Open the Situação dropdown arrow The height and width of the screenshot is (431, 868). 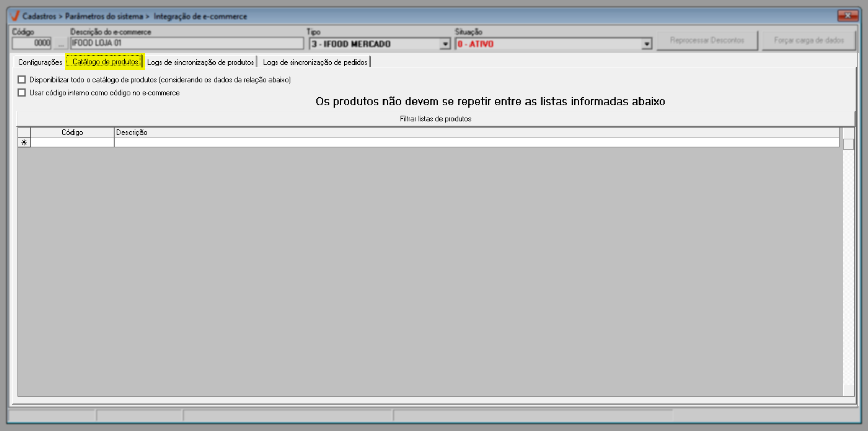click(646, 44)
